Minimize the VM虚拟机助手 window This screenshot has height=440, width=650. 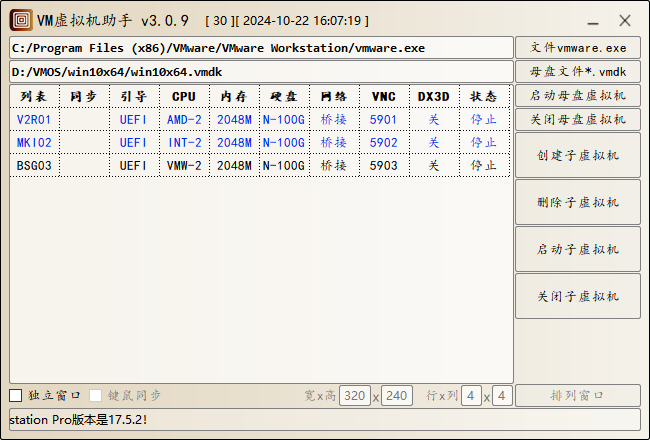pos(593,21)
